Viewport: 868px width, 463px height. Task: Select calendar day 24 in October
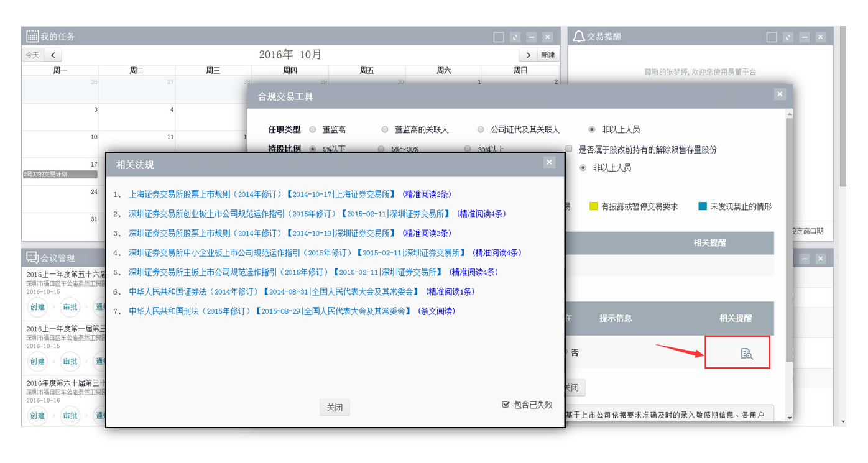[x=60, y=199]
